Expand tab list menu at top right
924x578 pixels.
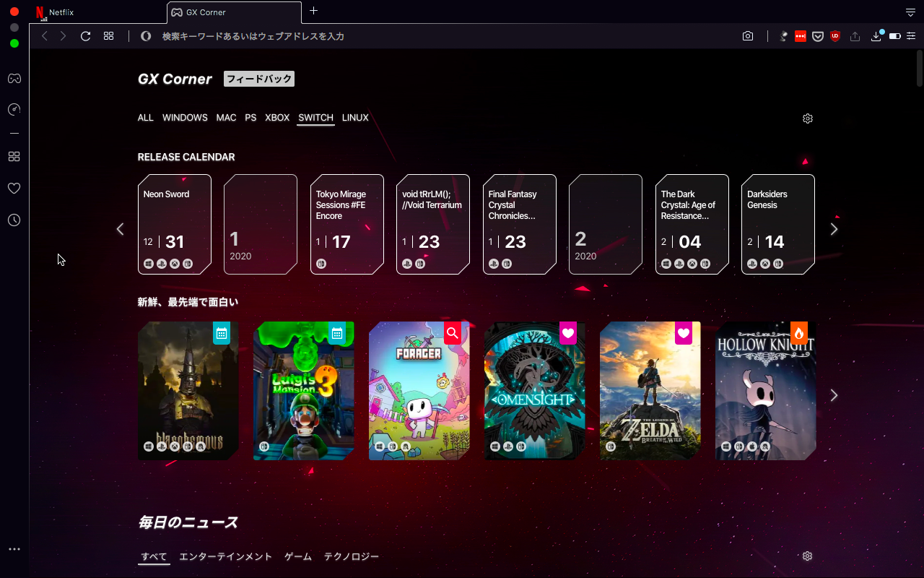click(910, 12)
